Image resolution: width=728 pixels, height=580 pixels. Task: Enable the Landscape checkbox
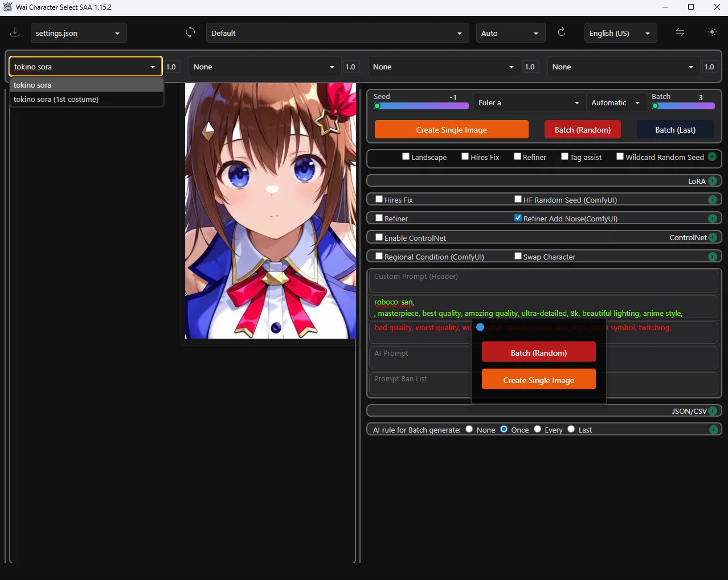(x=406, y=157)
